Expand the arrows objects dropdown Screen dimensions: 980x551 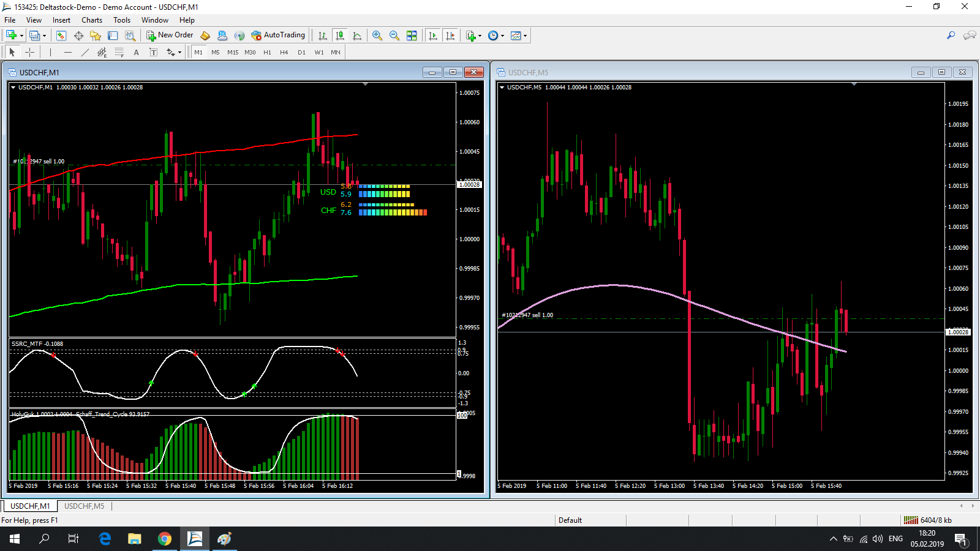click(179, 53)
